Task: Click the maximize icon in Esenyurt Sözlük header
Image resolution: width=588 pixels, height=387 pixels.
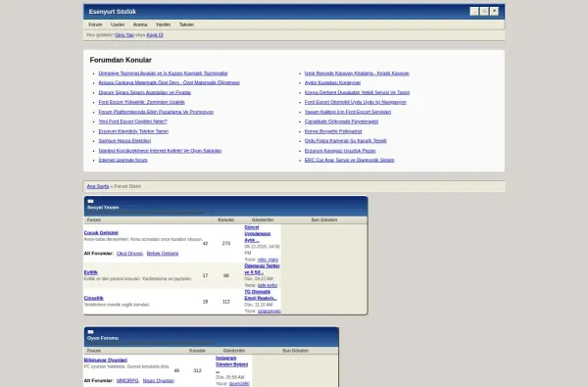Action: tap(484, 11)
